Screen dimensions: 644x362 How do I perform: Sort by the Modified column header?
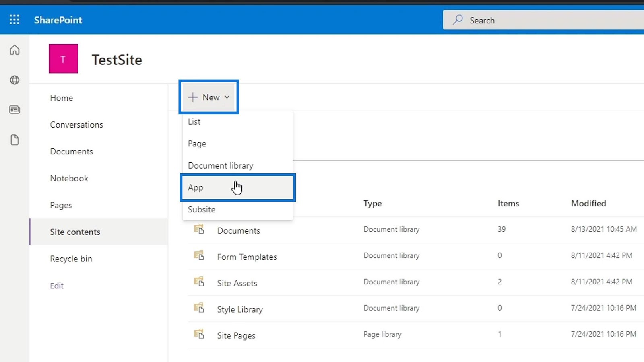click(588, 204)
